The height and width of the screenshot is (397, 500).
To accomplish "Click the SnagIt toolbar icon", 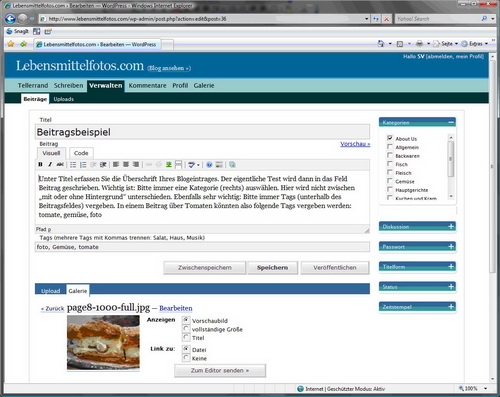I will point(18,31).
